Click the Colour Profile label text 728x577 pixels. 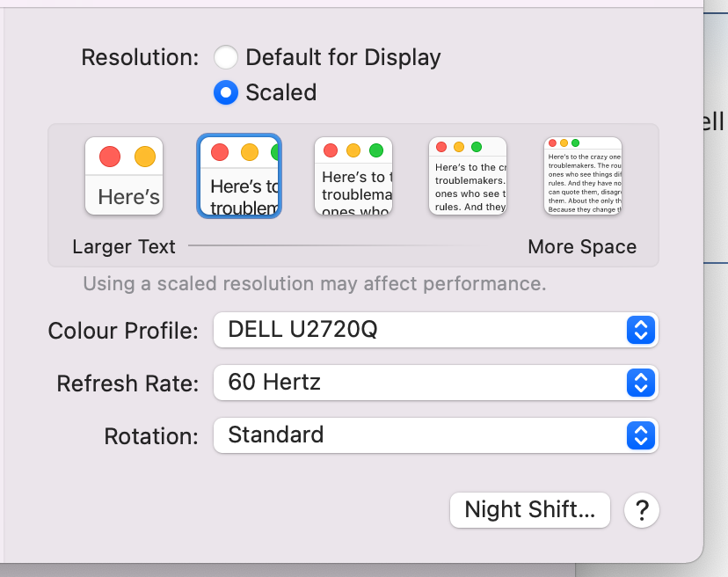[x=123, y=331]
